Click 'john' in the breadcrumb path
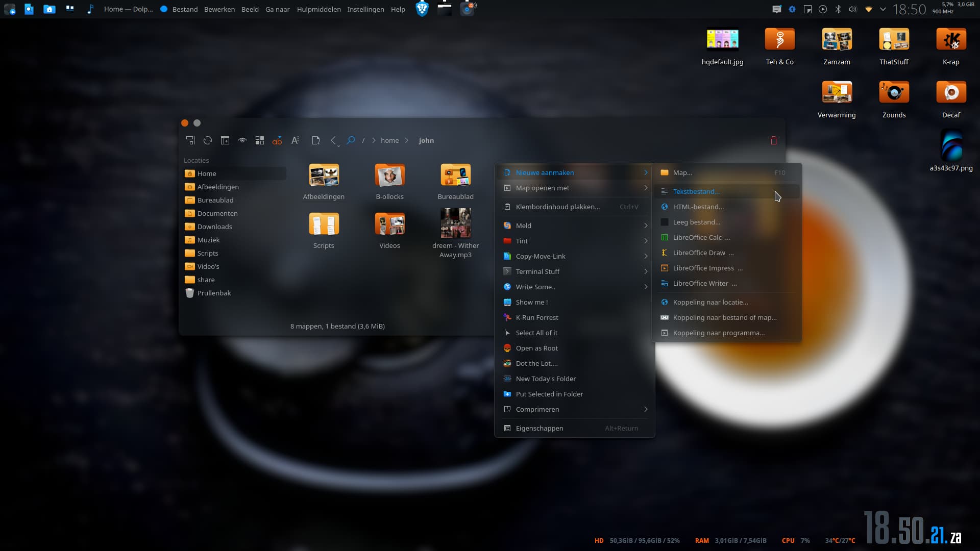This screenshot has width=980, height=551. click(x=426, y=140)
